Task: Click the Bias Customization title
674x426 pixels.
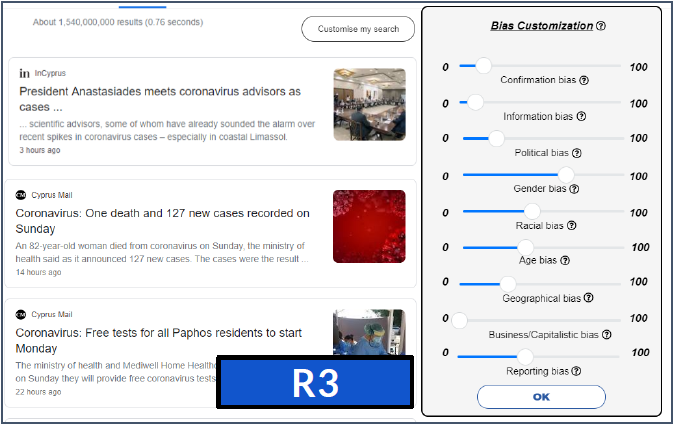Action: pyautogui.click(x=542, y=26)
